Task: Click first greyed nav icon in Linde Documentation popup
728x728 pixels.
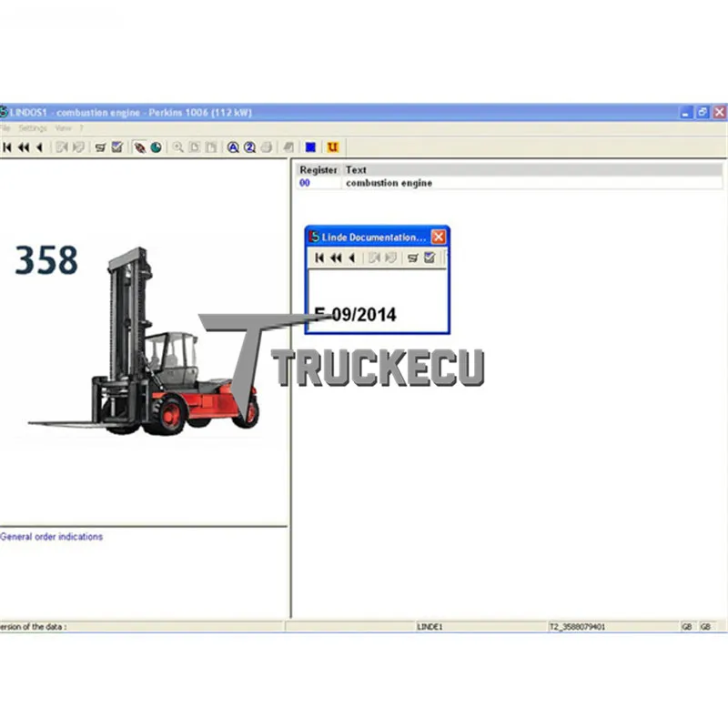Action: (x=374, y=258)
